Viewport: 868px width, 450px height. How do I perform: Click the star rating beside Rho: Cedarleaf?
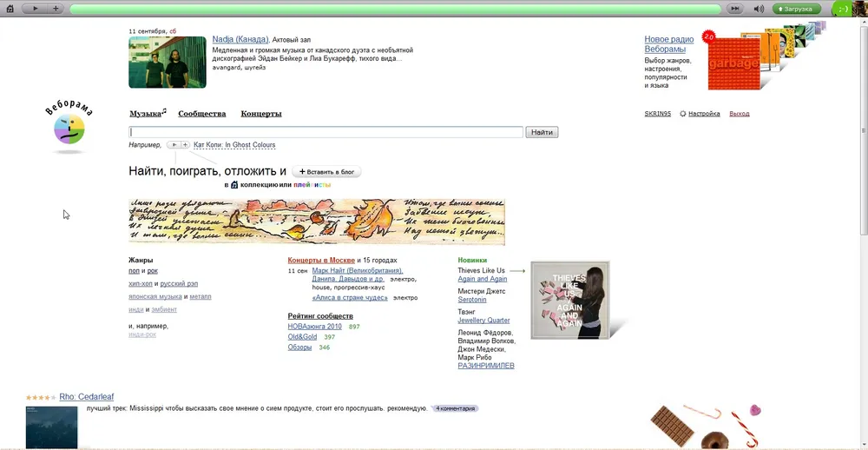point(41,397)
